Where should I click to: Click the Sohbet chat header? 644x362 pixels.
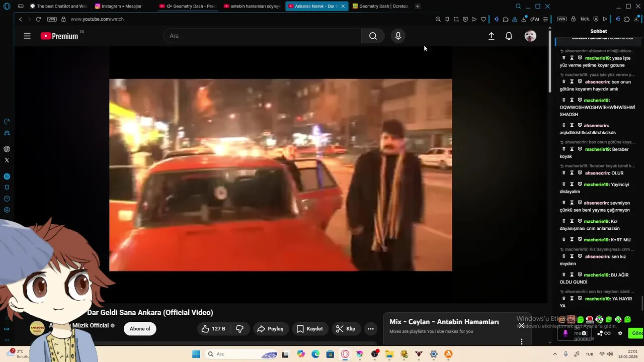click(599, 31)
